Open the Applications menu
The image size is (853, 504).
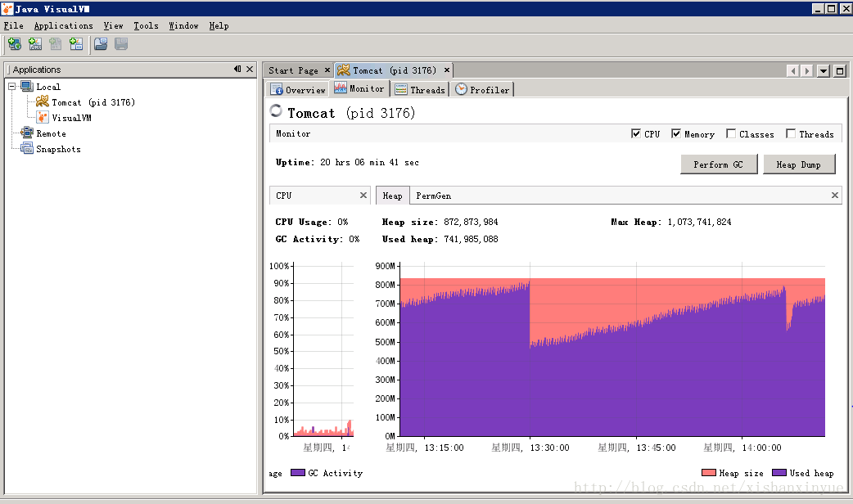click(x=63, y=25)
